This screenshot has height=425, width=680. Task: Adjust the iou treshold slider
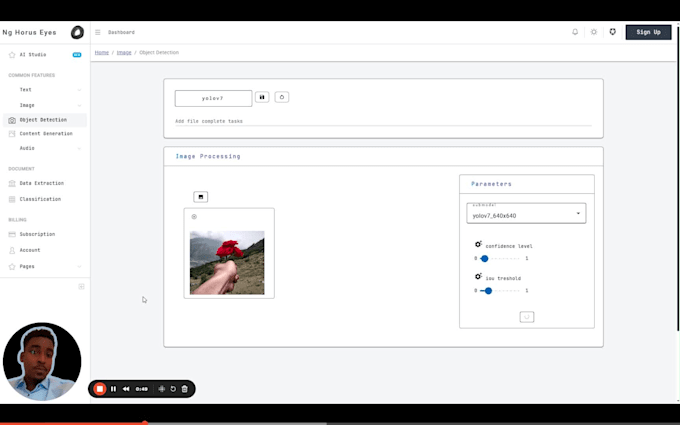point(501,291)
